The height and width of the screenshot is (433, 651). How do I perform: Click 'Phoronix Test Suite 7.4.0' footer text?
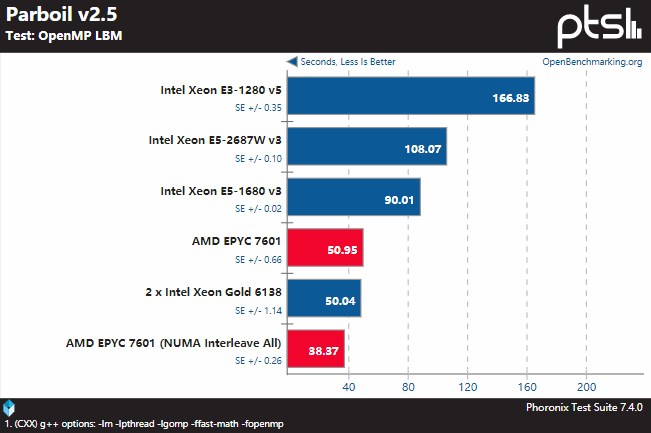(x=584, y=407)
